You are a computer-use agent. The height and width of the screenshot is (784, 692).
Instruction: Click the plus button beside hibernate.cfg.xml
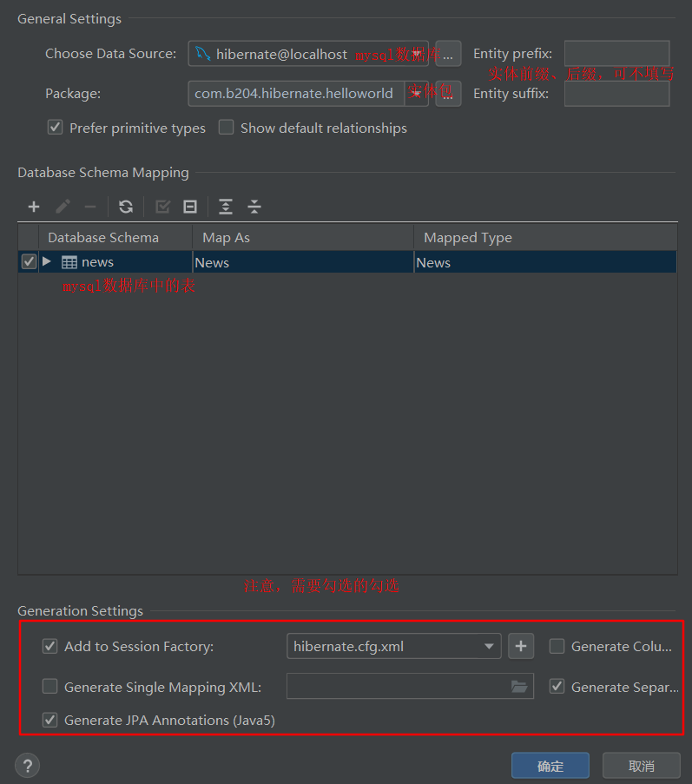pyautogui.click(x=520, y=646)
